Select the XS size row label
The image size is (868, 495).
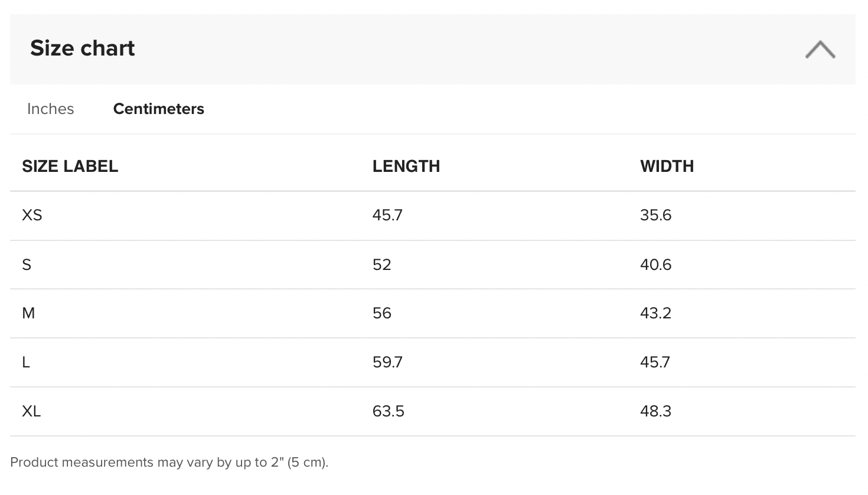32,216
